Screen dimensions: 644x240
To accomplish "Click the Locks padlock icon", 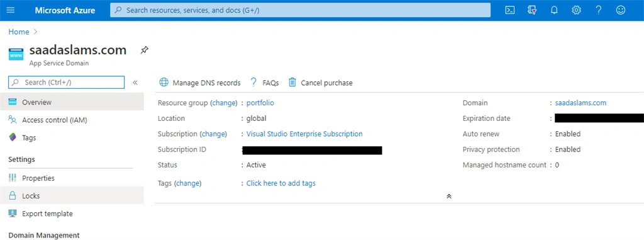I will click(13, 195).
